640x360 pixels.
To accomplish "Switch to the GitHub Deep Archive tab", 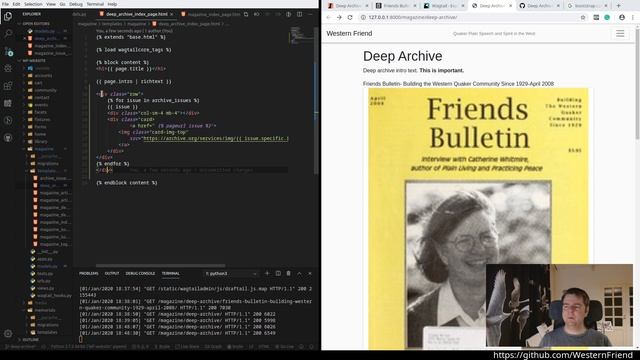I will point(539,6).
